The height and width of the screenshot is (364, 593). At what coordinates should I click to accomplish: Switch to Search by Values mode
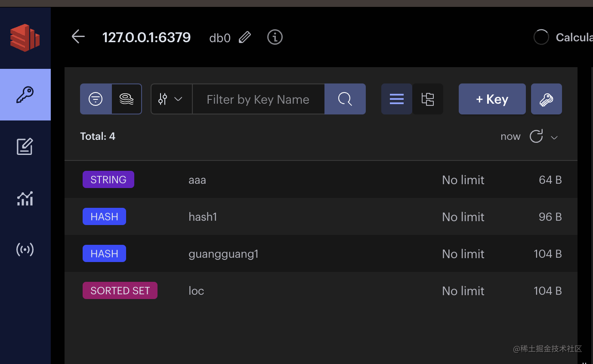tap(127, 99)
